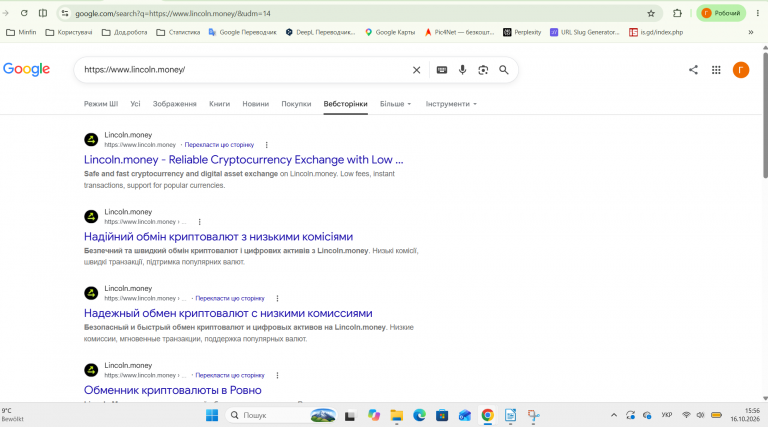Open Google Переводчик bookmark

[242, 32]
